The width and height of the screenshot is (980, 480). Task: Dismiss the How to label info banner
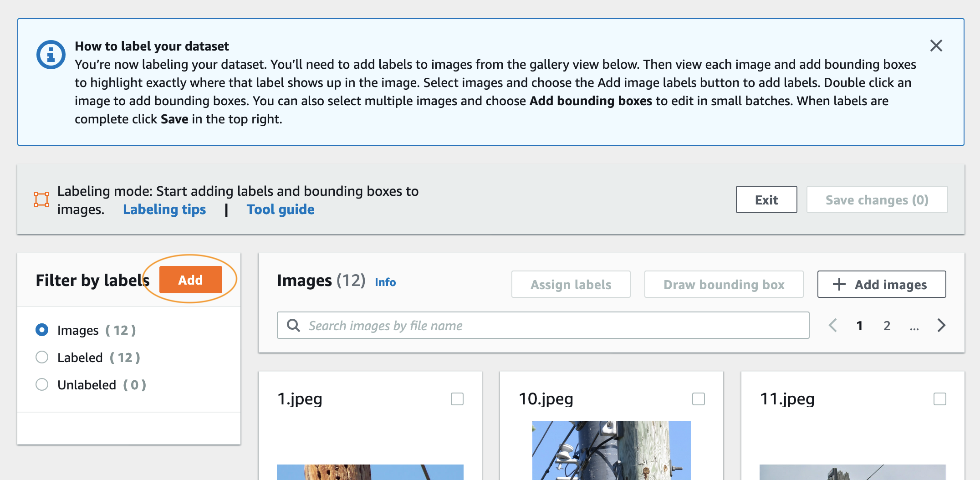936,46
